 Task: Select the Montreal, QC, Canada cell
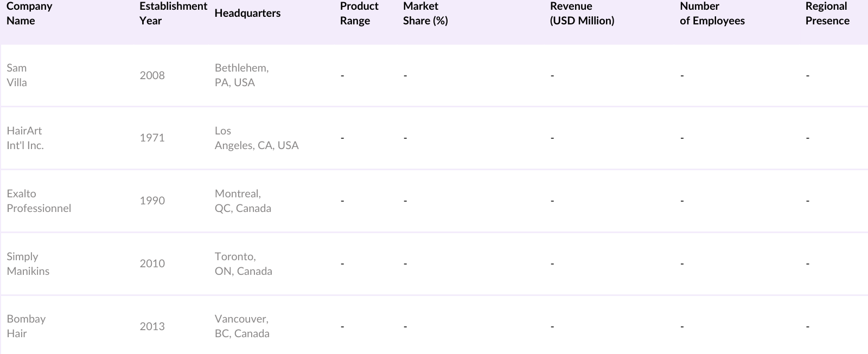tap(242, 201)
